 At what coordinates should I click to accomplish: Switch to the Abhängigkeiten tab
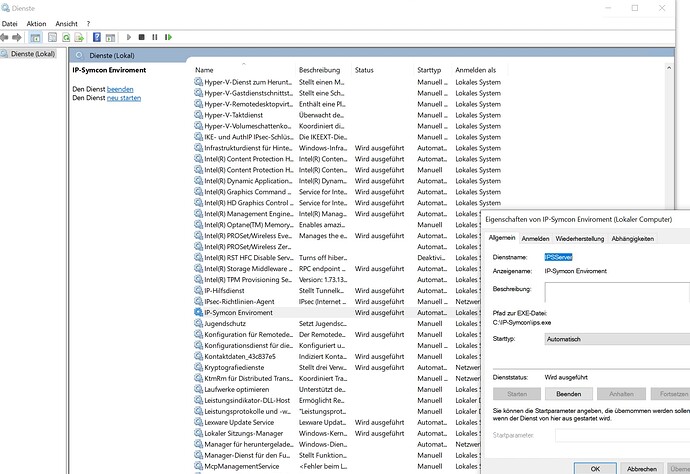632,239
